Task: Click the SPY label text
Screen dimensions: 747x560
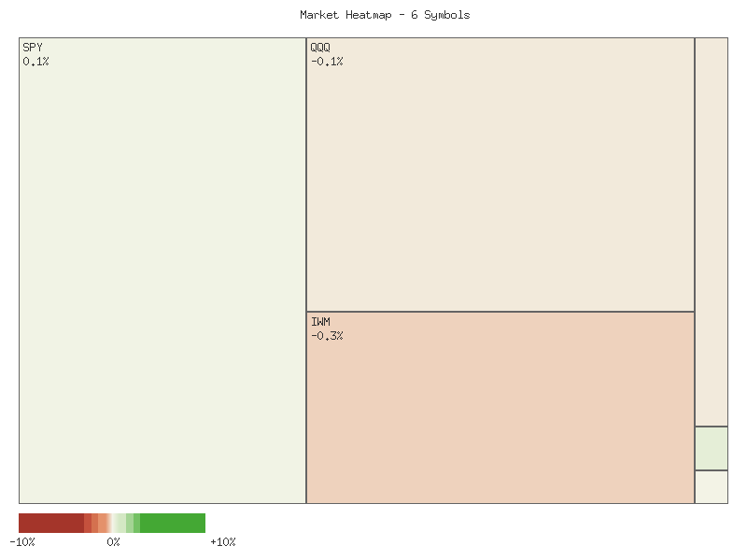Action: (x=33, y=46)
